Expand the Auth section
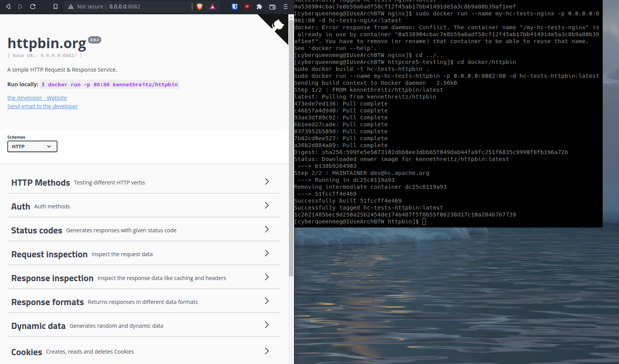Image resolution: width=619 pixels, height=364 pixels. pos(144,206)
